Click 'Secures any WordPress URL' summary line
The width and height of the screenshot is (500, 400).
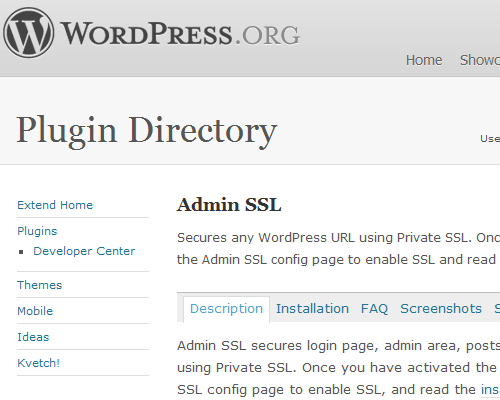pyautogui.click(x=338, y=238)
